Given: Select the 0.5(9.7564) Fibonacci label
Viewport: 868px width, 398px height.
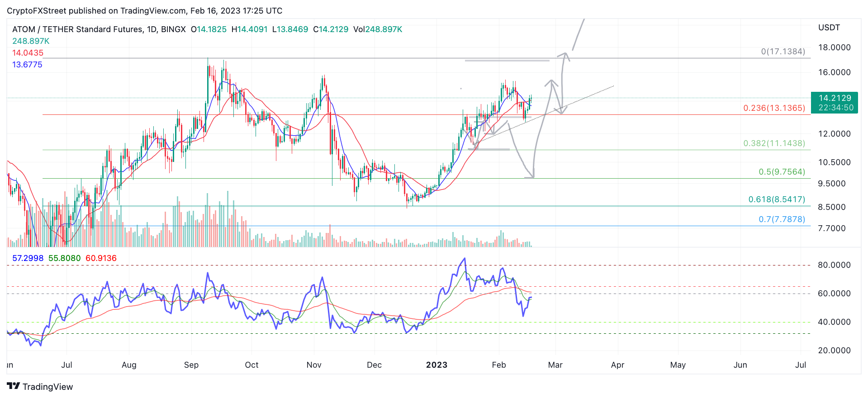Looking at the screenshot, I should [782, 172].
